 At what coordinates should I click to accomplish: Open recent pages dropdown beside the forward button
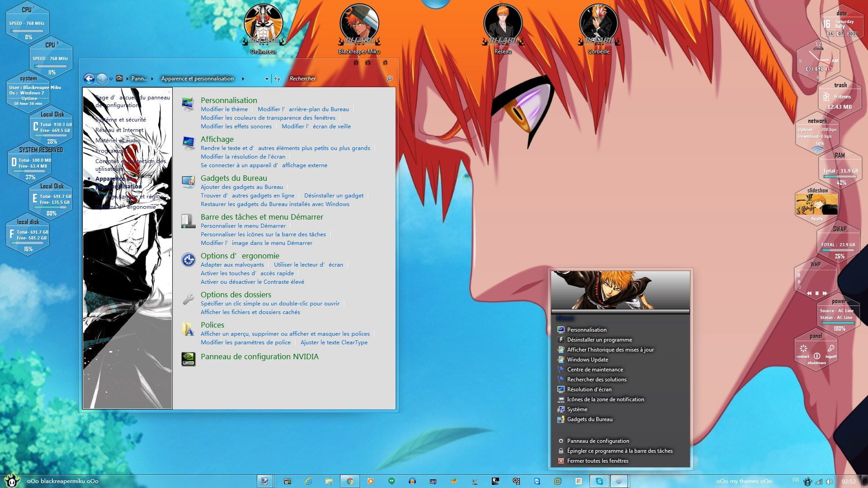(x=111, y=79)
